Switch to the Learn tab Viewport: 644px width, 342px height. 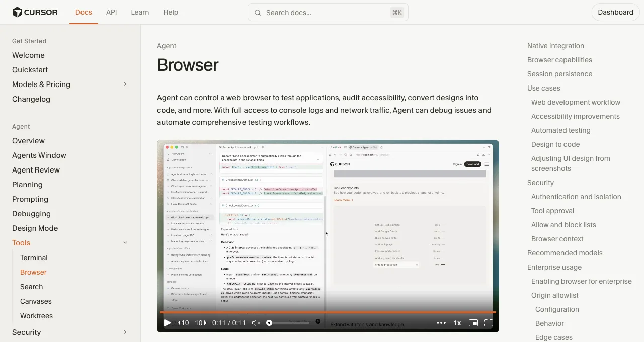140,12
